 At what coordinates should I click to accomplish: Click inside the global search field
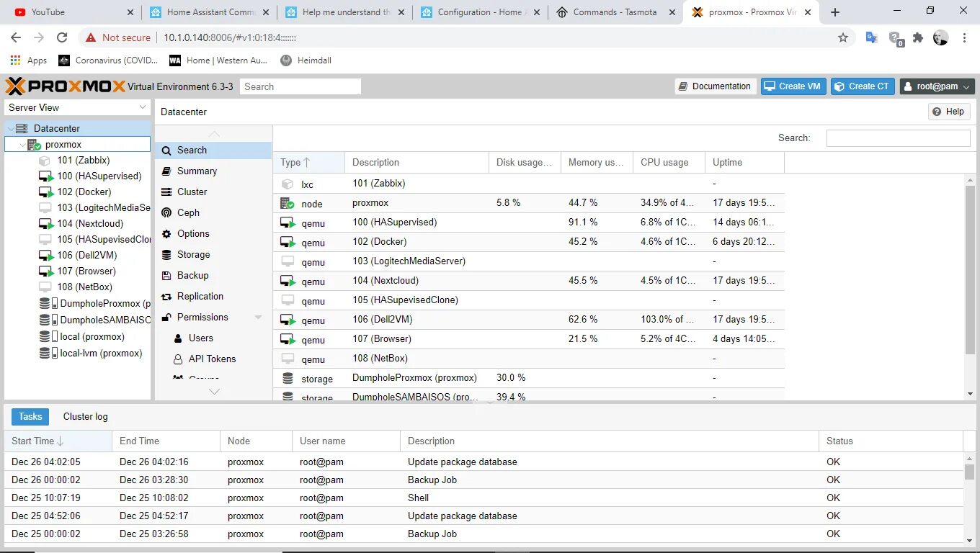click(300, 86)
